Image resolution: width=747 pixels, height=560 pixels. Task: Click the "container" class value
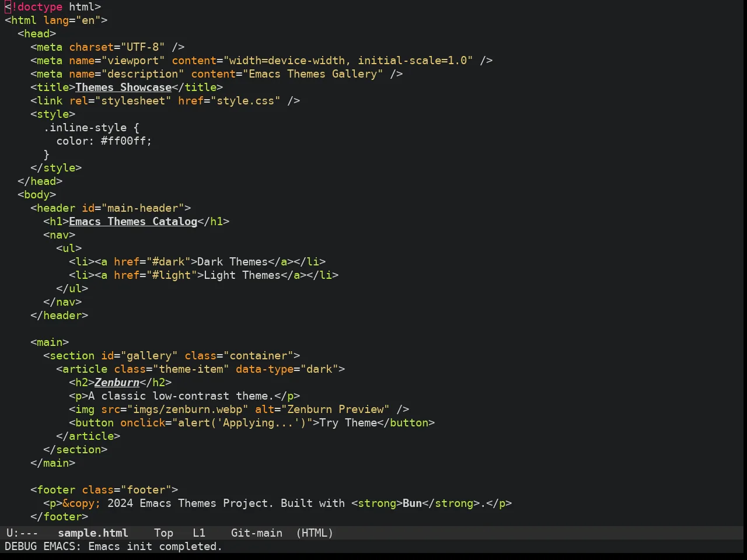click(259, 355)
